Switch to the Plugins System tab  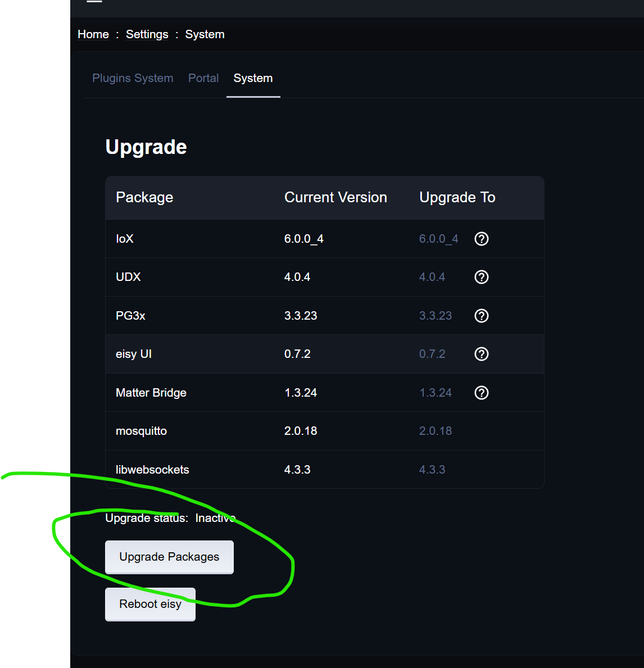pyautogui.click(x=133, y=78)
